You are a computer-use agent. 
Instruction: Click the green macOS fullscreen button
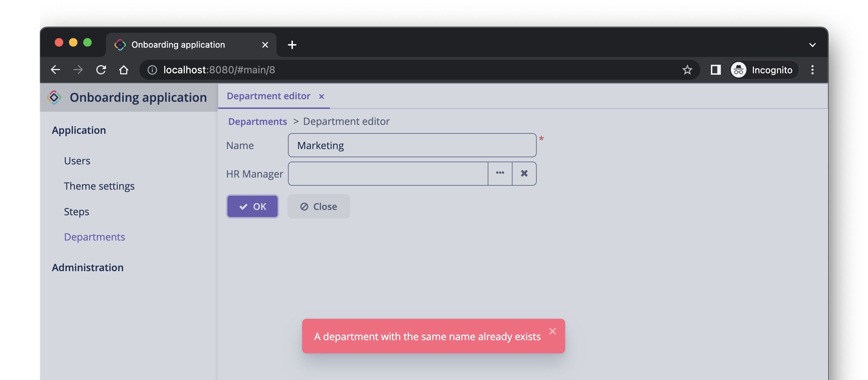click(x=87, y=43)
